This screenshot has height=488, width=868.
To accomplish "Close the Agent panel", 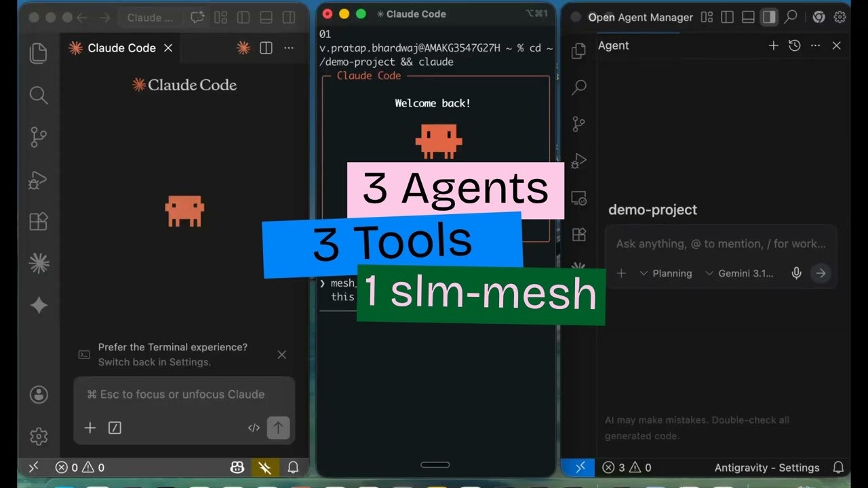I will 837,45.
